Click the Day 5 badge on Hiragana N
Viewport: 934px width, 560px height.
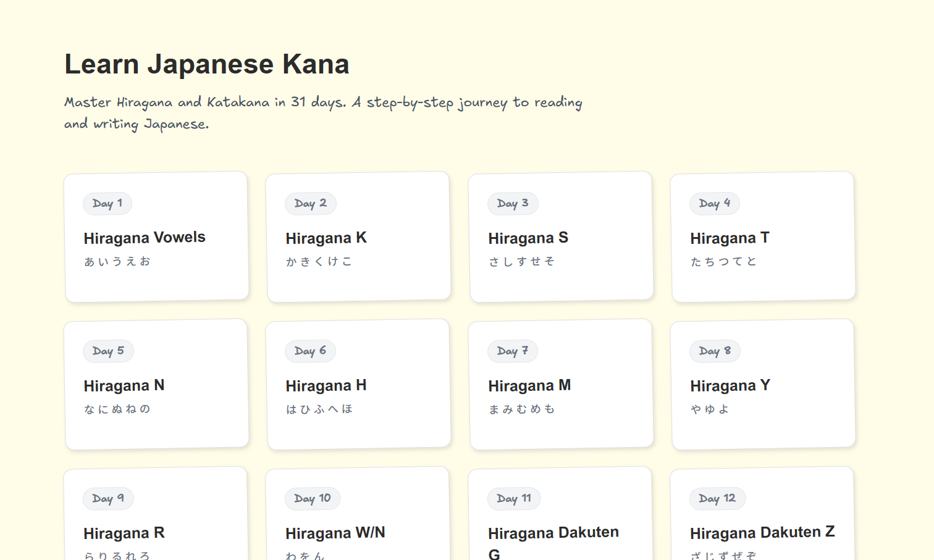click(108, 351)
